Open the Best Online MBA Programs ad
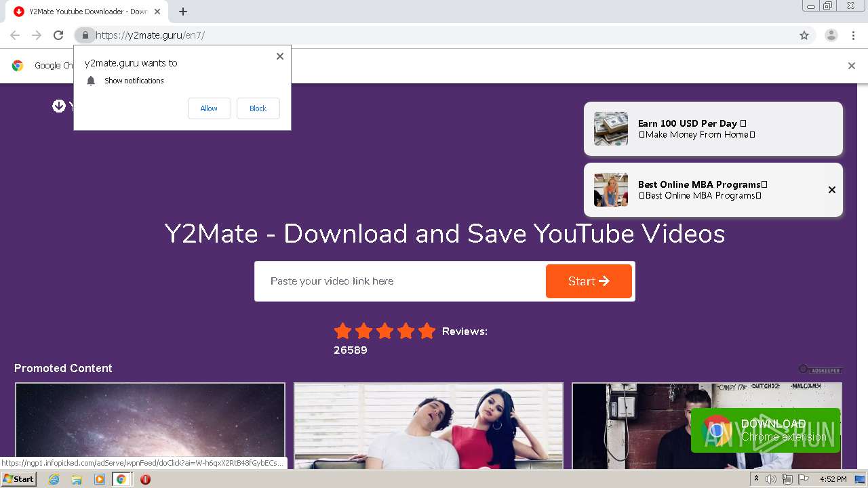Viewport: 868px width, 488px height. pos(713,190)
